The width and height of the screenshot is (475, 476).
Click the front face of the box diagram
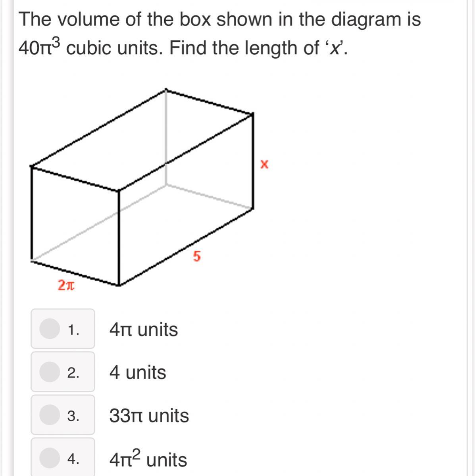tap(75, 225)
